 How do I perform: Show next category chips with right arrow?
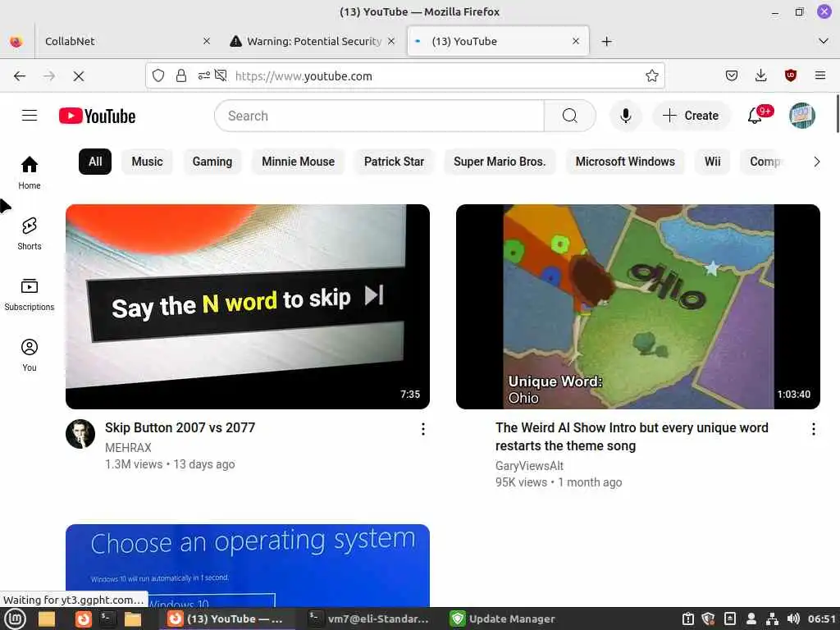816,162
